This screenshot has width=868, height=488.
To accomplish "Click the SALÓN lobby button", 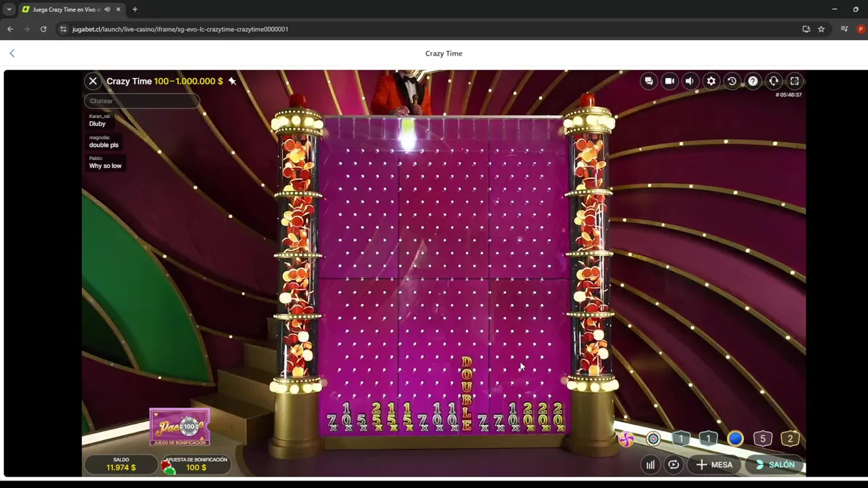I will (x=775, y=464).
